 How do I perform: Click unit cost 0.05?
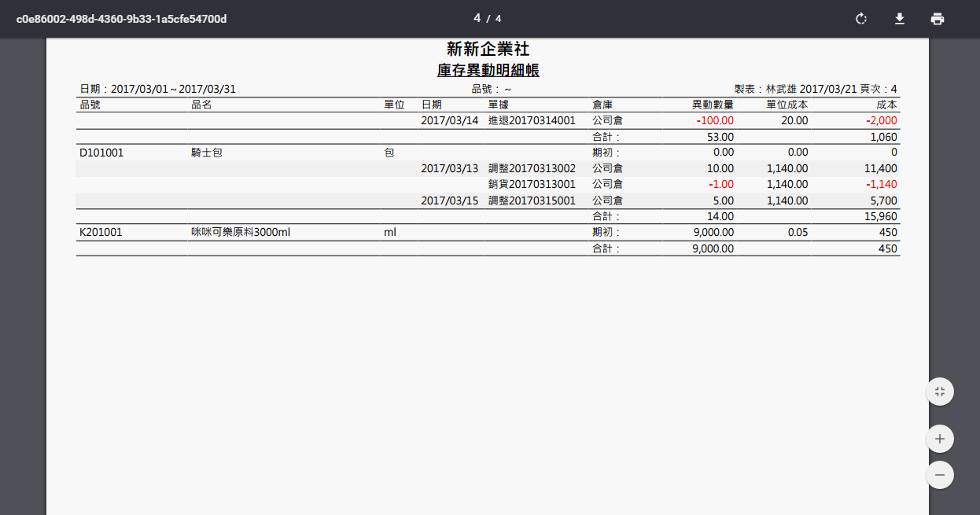point(797,233)
